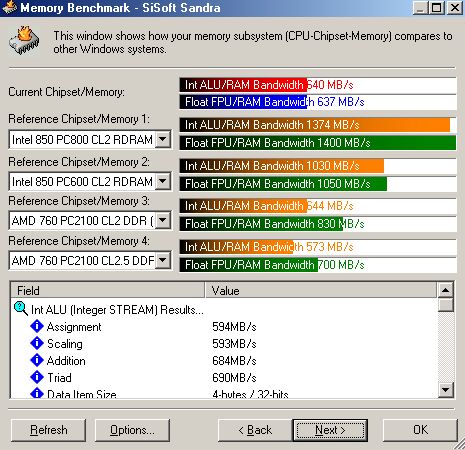Click the info icon next to Addition
This screenshot has height=450, width=465.
point(37,360)
